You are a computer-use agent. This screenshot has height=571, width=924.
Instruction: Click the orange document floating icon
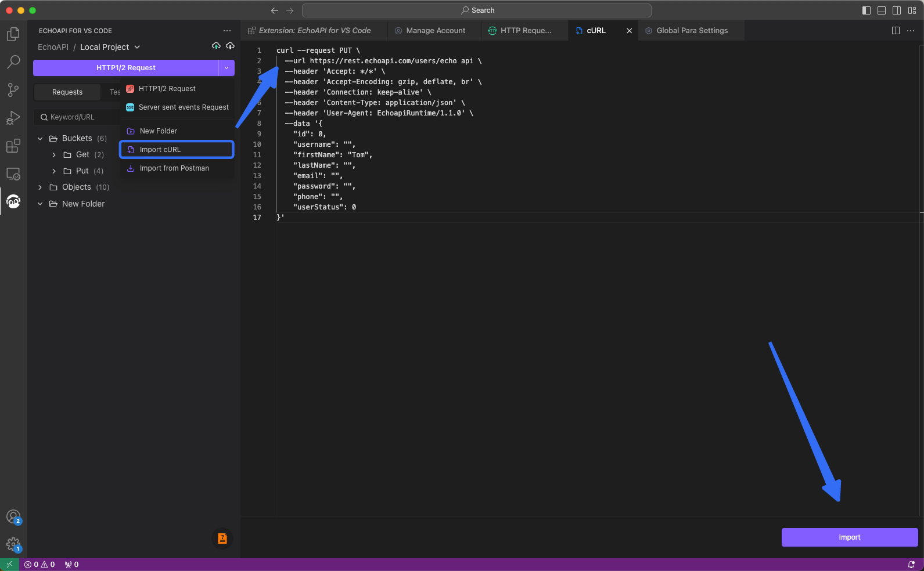pyautogui.click(x=222, y=539)
